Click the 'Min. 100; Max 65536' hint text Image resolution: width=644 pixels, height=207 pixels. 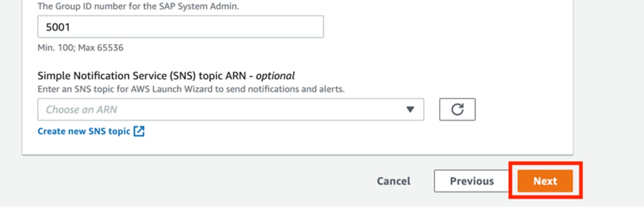[80, 48]
